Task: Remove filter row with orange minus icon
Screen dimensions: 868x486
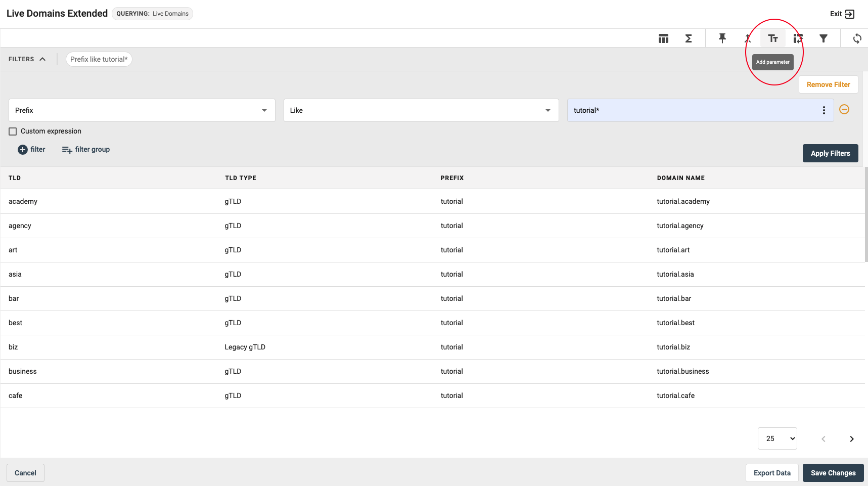Action: 844,110
